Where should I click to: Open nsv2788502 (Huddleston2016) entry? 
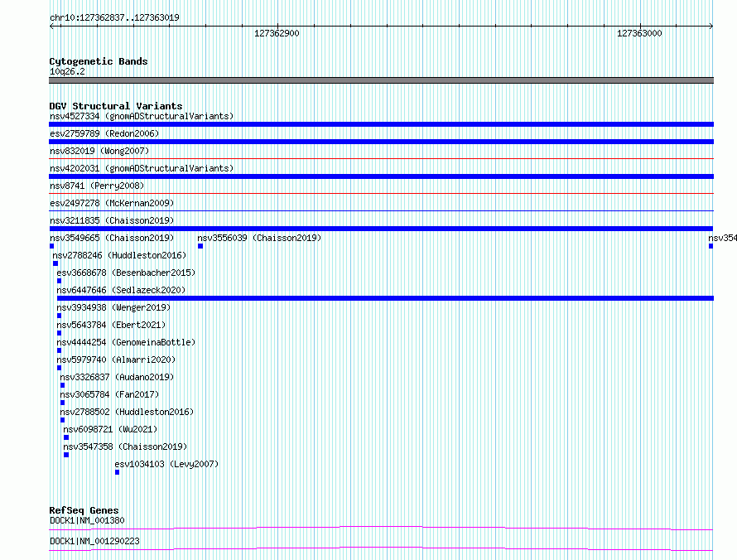coord(127,412)
